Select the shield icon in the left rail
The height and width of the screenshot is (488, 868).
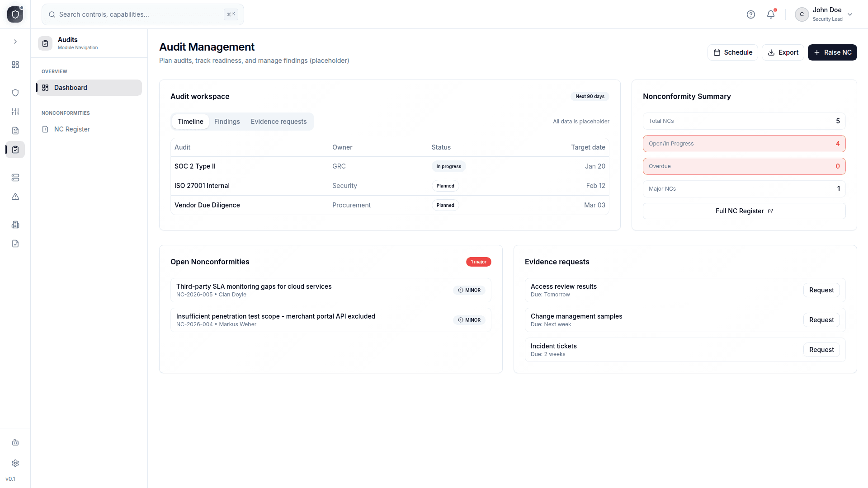click(15, 92)
